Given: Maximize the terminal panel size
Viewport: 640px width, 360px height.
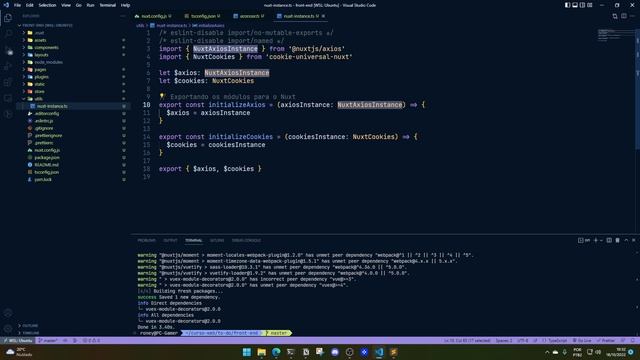Looking at the screenshot, I should click(x=626, y=240).
